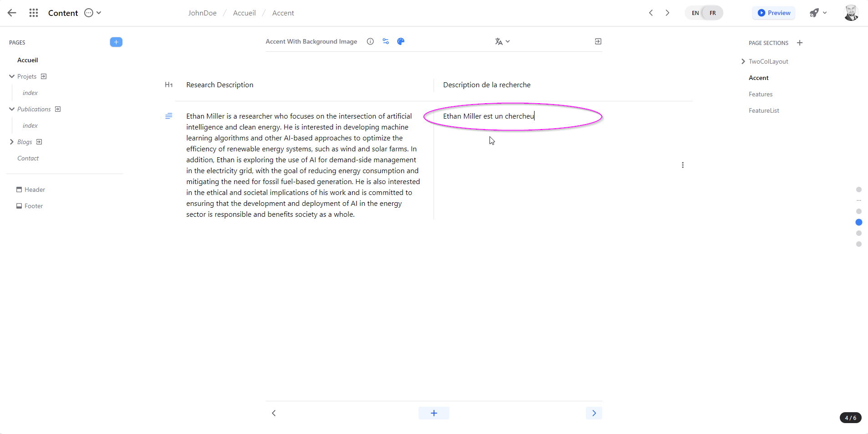Switch language to EN
The width and height of the screenshot is (868, 434).
click(695, 13)
